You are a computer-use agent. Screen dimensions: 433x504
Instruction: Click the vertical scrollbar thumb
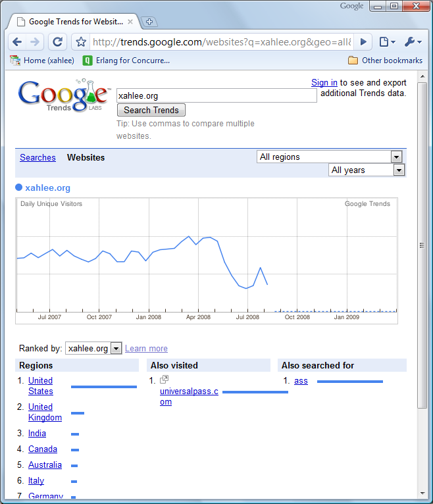(x=422, y=245)
